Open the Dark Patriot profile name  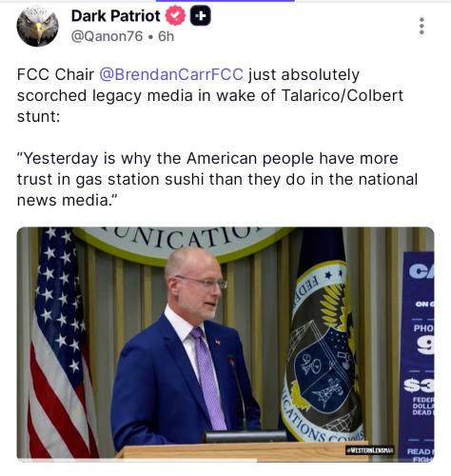(116, 16)
